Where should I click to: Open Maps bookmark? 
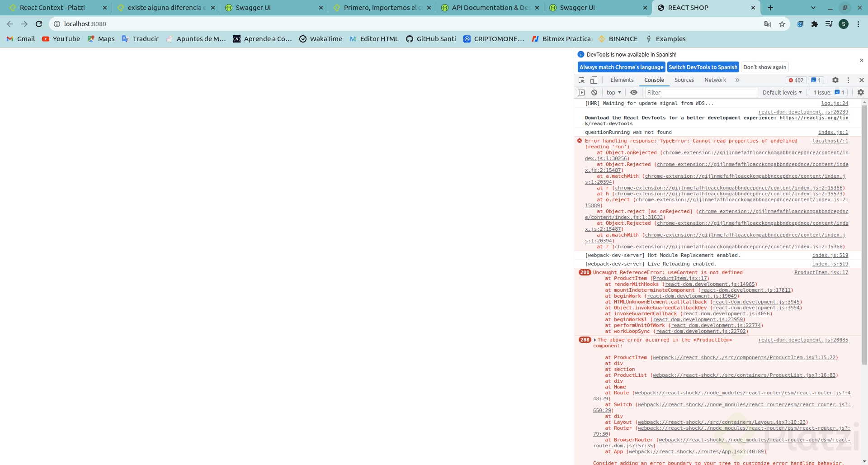[x=101, y=39]
